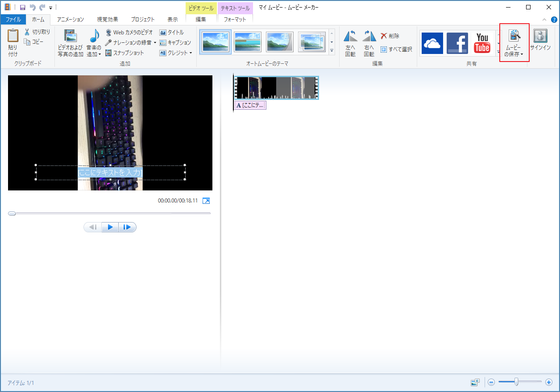Insert a title (タイトル)

pyautogui.click(x=172, y=33)
